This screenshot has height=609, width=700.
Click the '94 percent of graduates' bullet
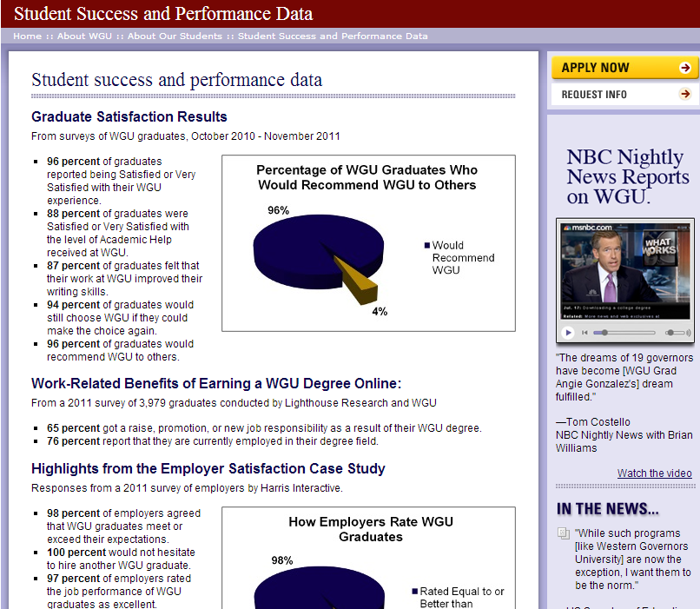click(120, 318)
